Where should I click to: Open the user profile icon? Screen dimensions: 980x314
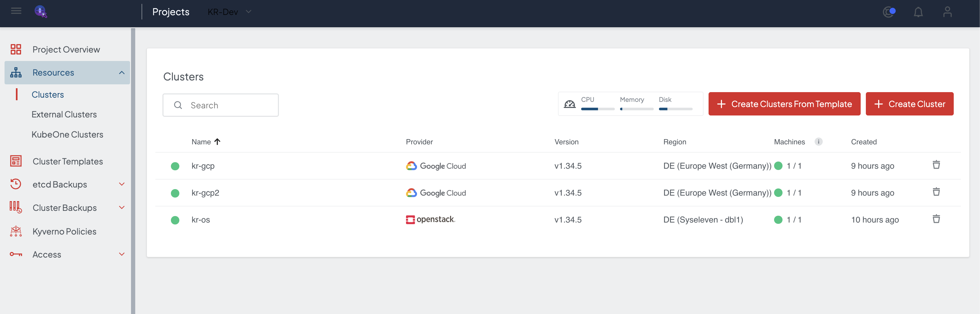[947, 12]
